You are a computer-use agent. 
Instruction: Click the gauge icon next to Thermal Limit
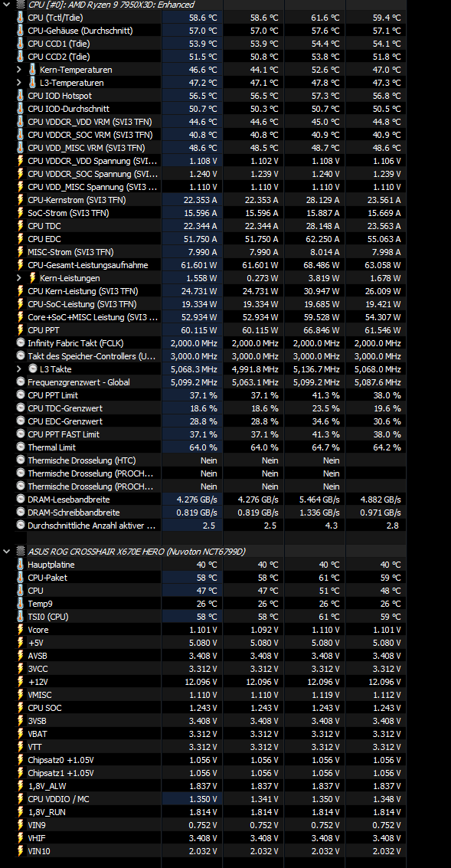21,447
